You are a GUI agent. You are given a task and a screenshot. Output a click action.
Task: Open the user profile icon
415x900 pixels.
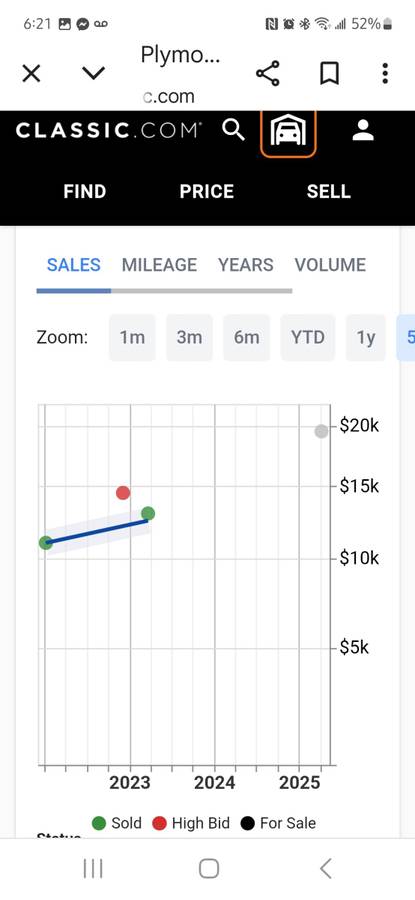point(363,130)
